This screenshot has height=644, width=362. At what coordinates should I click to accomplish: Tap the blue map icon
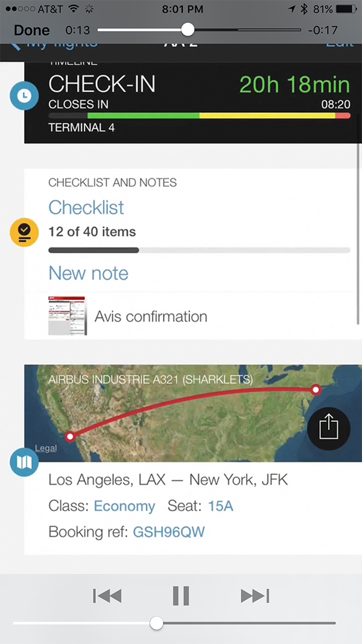click(25, 462)
